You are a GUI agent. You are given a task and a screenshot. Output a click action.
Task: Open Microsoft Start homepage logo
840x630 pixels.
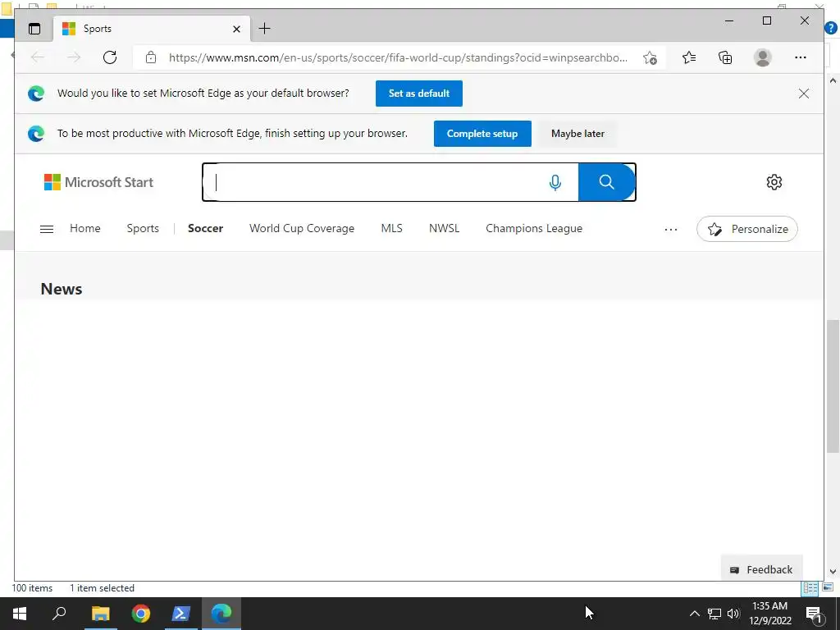pyautogui.click(x=98, y=182)
